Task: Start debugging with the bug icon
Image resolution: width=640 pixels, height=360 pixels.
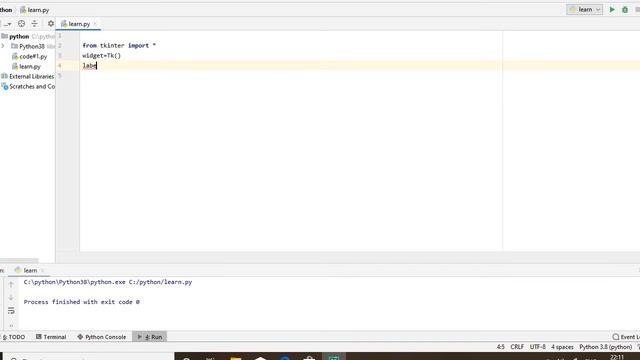Action: coord(625,9)
